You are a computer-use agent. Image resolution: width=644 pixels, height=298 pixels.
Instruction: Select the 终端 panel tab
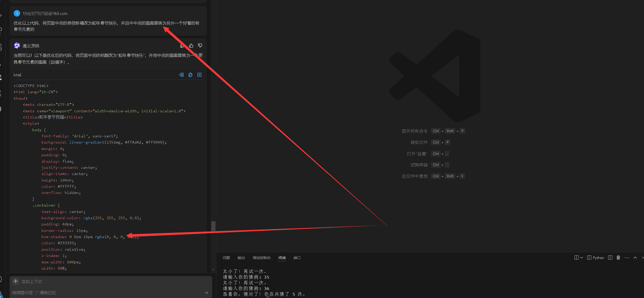click(282, 258)
